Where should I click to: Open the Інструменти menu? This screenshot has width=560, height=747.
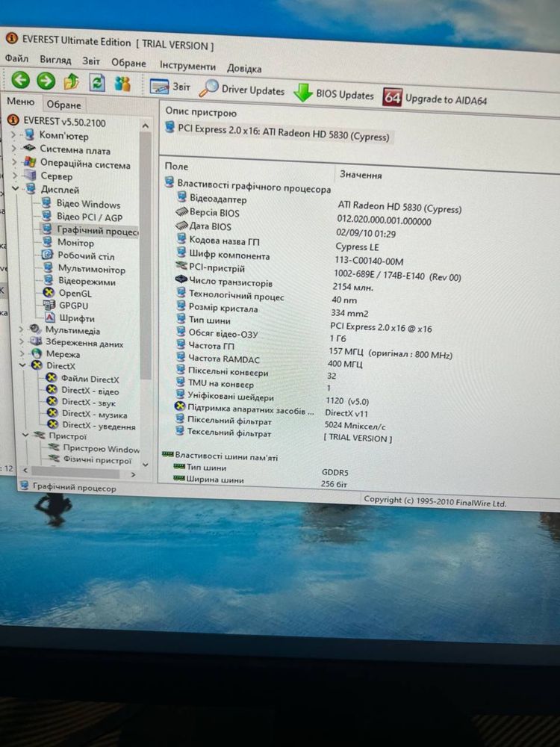[x=187, y=65]
